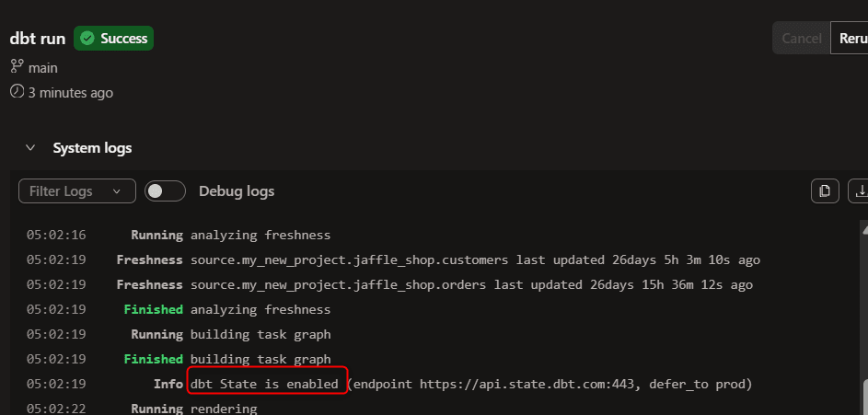Select the Finished building task graph line
Screen dimensions: 868x415
click(179, 359)
